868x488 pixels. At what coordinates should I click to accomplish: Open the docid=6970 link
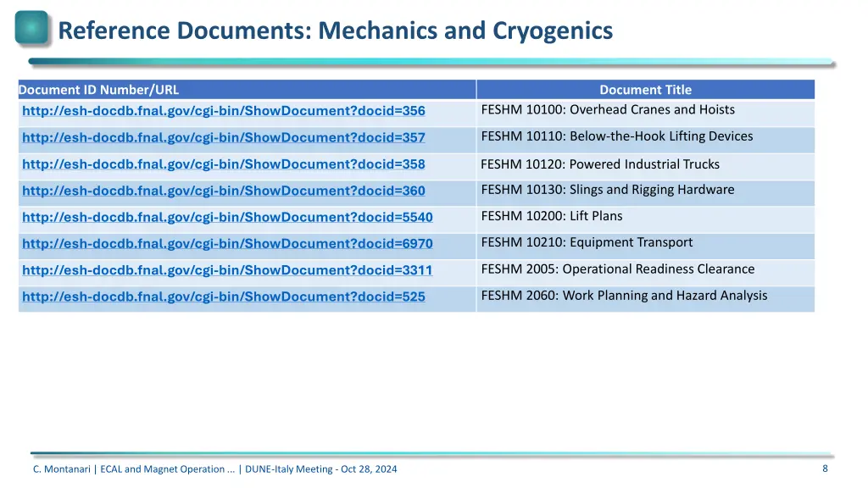pyautogui.click(x=227, y=244)
